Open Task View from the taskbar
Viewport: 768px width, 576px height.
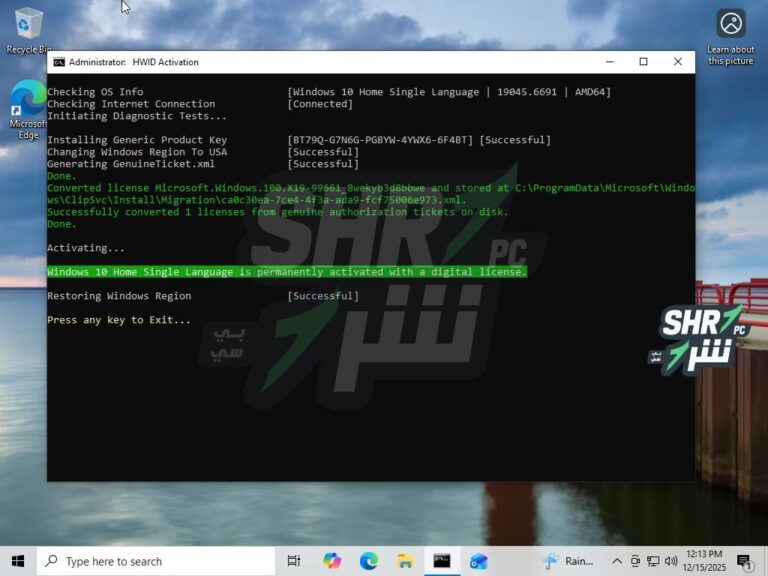click(x=294, y=561)
